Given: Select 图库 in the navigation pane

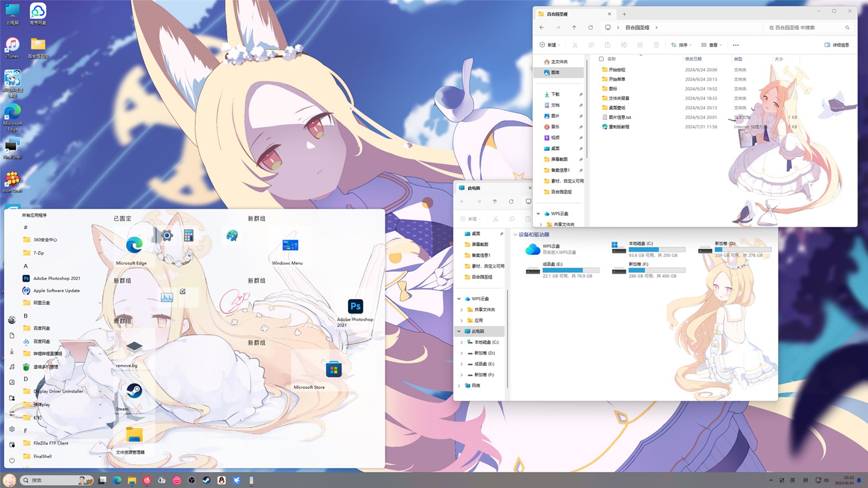Looking at the screenshot, I should (555, 73).
